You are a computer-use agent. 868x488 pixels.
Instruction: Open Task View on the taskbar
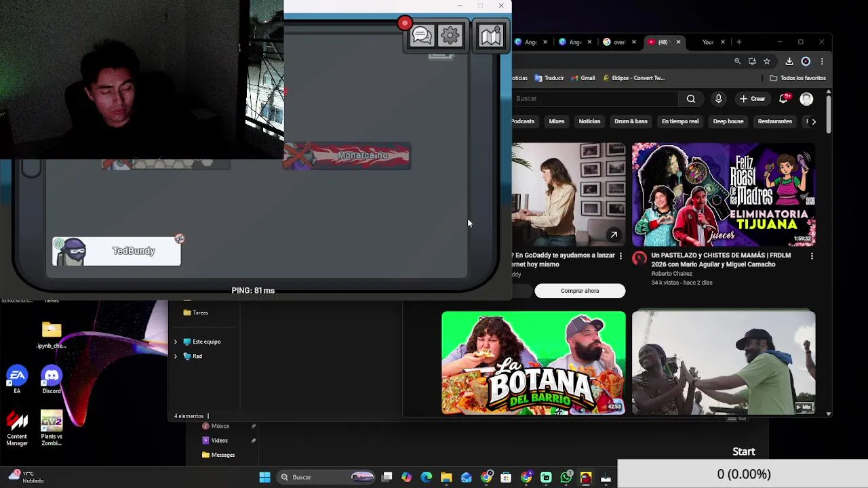coord(387,477)
